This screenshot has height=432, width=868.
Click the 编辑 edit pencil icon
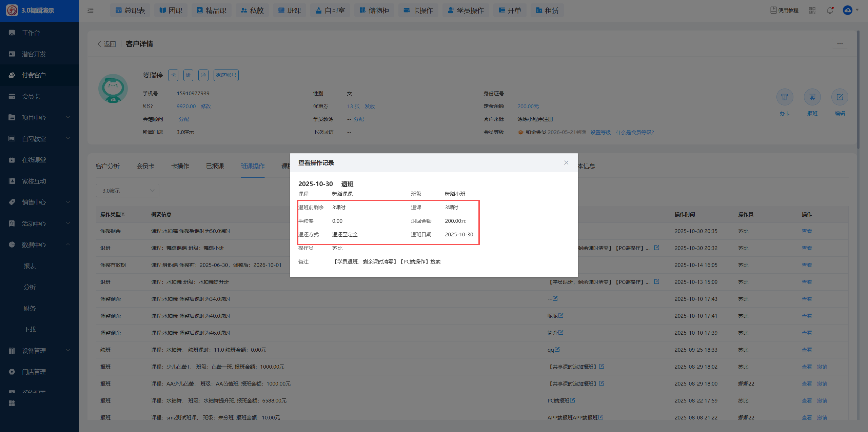click(840, 97)
